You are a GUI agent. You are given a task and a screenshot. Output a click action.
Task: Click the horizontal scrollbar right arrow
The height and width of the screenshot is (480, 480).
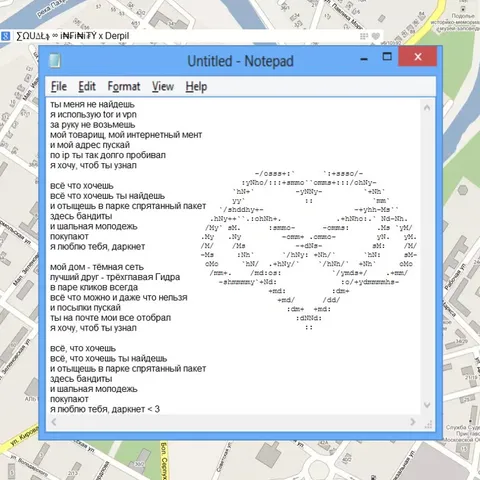click(413, 422)
